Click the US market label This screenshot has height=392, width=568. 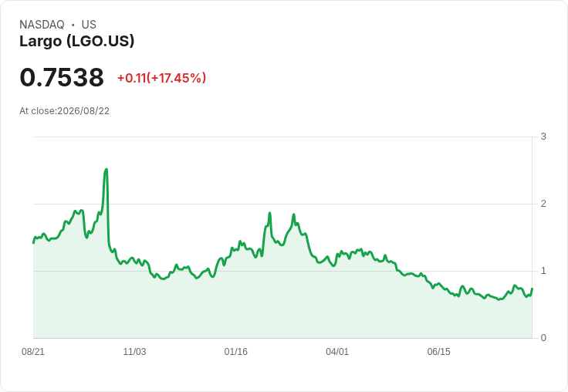89,25
